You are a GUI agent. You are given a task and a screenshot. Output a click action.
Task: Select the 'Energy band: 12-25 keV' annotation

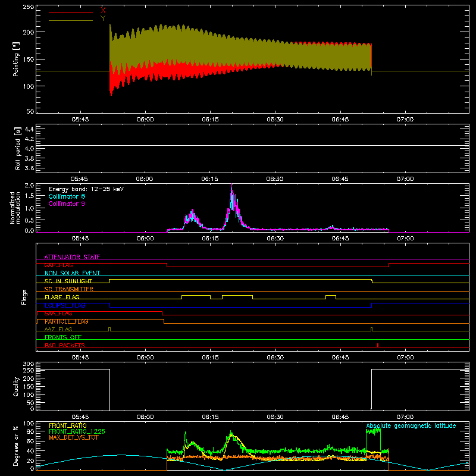(x=86, y=189)
